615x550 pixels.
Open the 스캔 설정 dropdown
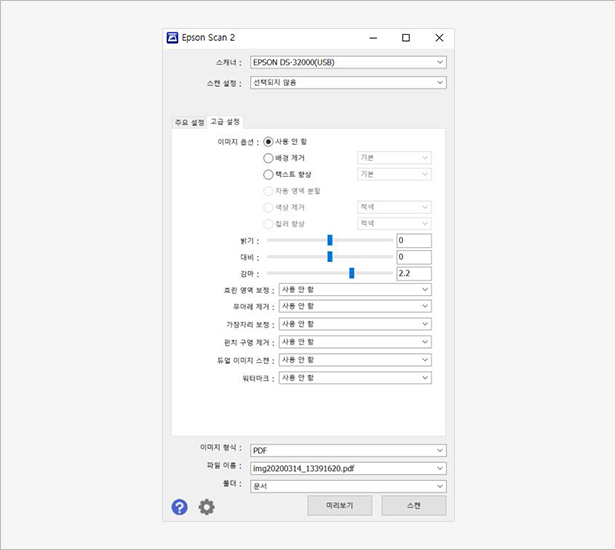(348, 82)
